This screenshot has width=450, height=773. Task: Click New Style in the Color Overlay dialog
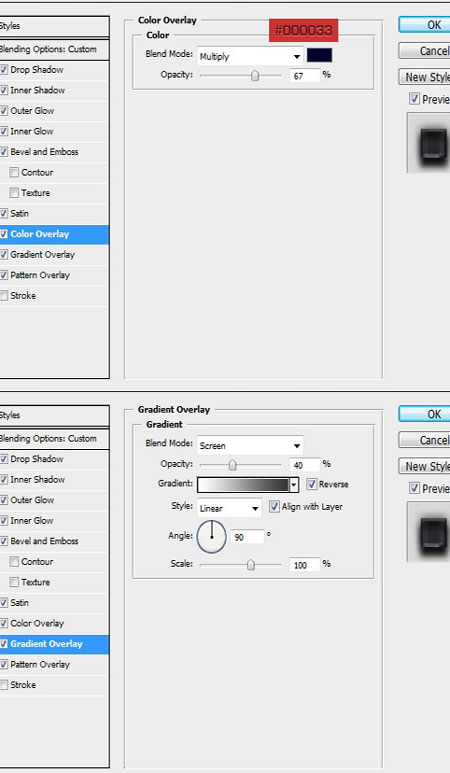click(x=425, y=77)
